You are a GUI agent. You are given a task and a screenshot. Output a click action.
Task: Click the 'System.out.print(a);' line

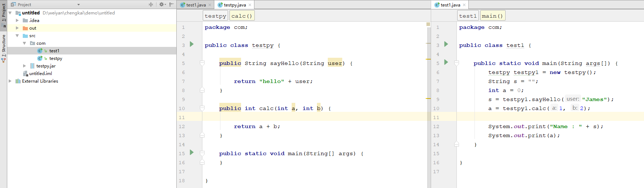[x=524, y=135]
